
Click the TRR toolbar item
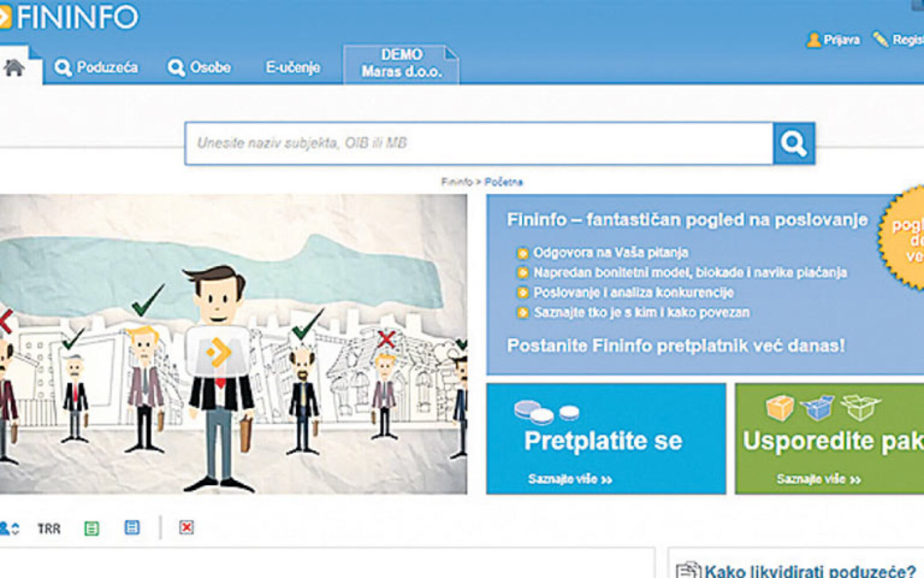point(49,529)
